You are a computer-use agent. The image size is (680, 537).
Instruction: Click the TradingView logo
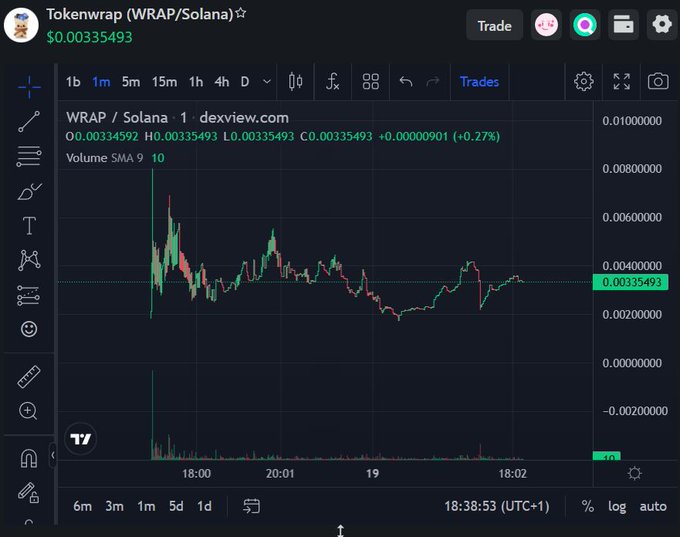pos(81,439)
